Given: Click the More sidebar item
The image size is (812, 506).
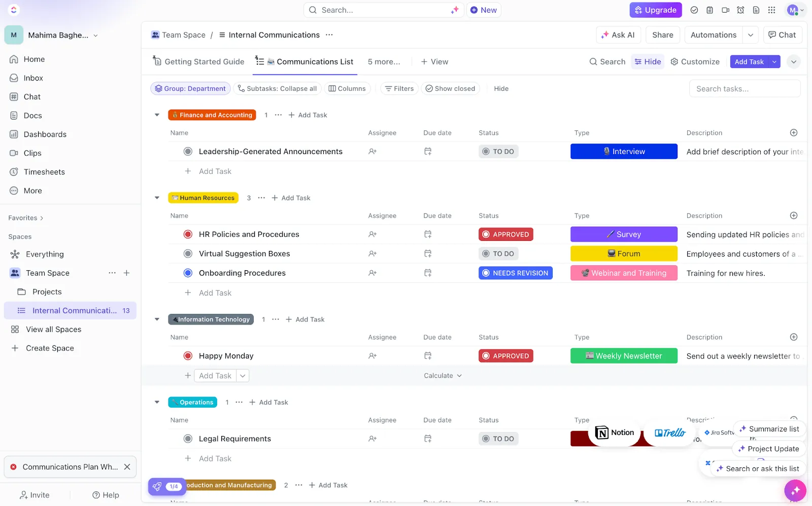Looking at the screenshot, I should [x=32, y=191].
